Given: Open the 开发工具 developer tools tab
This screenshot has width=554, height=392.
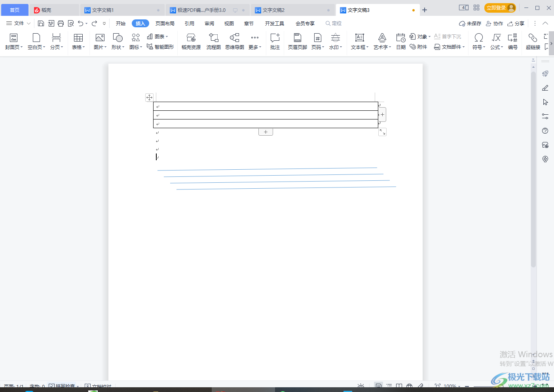Looking at the screenshot, I should coord(275,23).
